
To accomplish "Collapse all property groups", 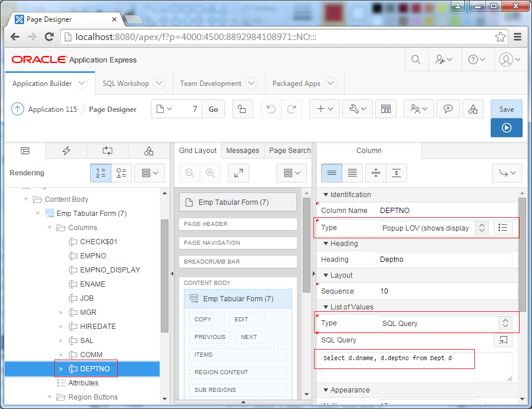I will coord(376,173).
